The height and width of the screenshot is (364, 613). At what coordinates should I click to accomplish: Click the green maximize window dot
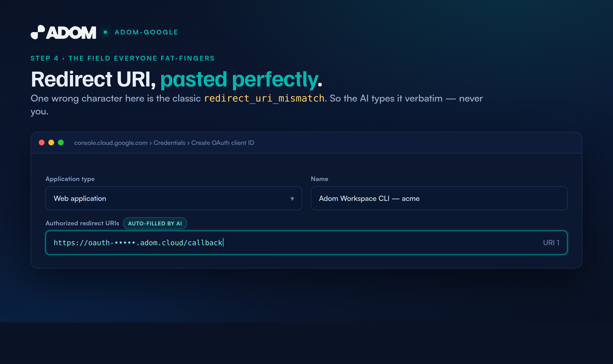coord(61,142)
